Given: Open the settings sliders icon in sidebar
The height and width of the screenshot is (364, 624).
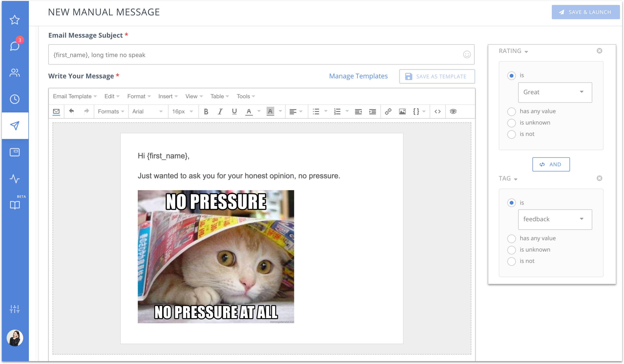Looking at the screenshot, I should click(15, 309).
